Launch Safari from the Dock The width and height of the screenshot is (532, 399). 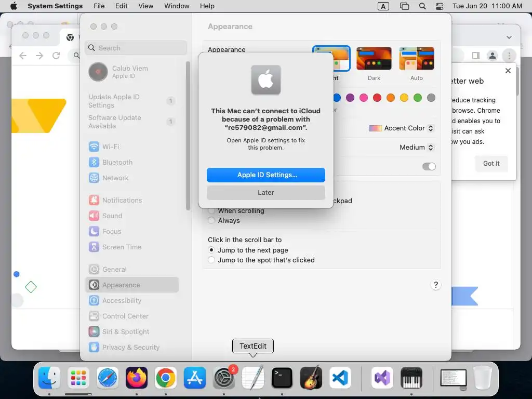(x=108, y=378)
